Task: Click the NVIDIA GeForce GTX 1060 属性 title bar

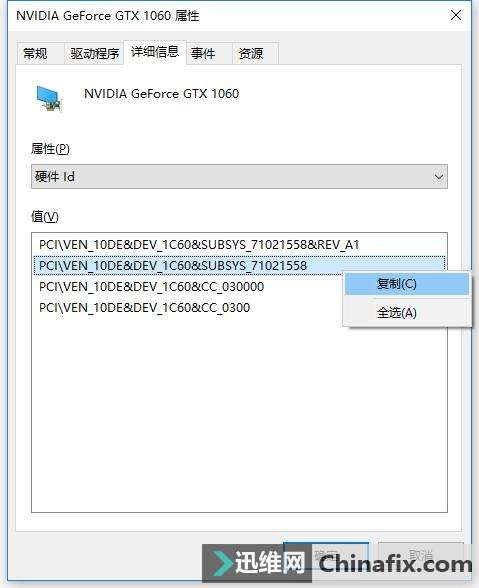Action: pyautogui.click(x=225, y=16)
